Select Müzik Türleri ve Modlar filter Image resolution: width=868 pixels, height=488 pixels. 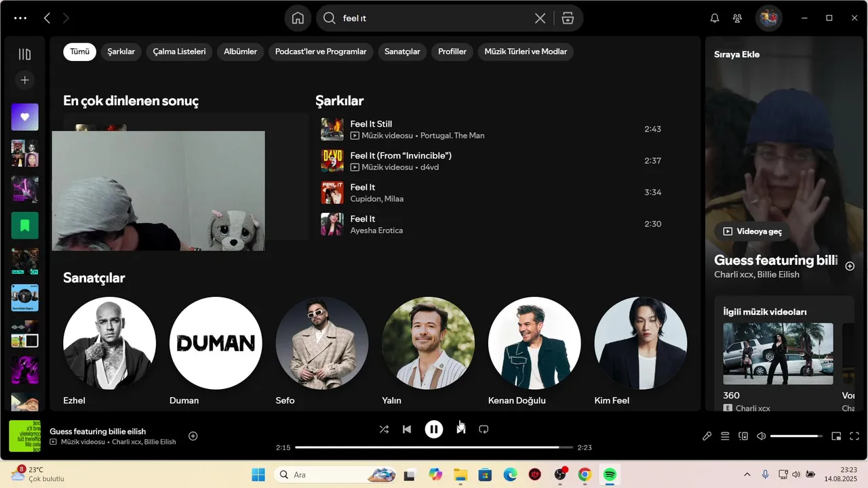(x=526, y=52)
